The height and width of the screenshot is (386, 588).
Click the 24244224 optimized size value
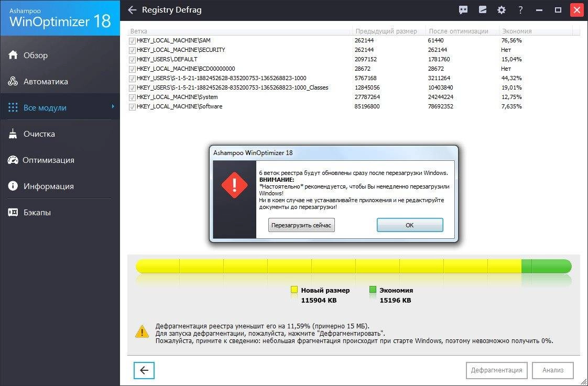point(440,97)
